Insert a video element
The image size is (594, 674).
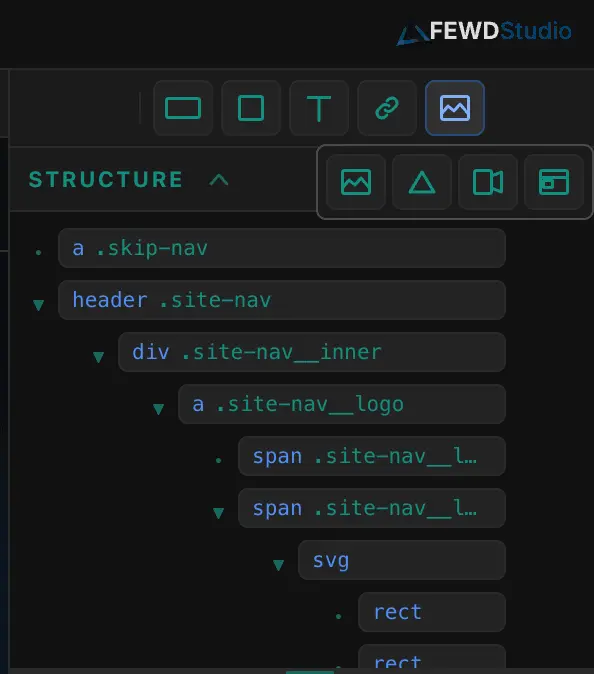point(488,182)
